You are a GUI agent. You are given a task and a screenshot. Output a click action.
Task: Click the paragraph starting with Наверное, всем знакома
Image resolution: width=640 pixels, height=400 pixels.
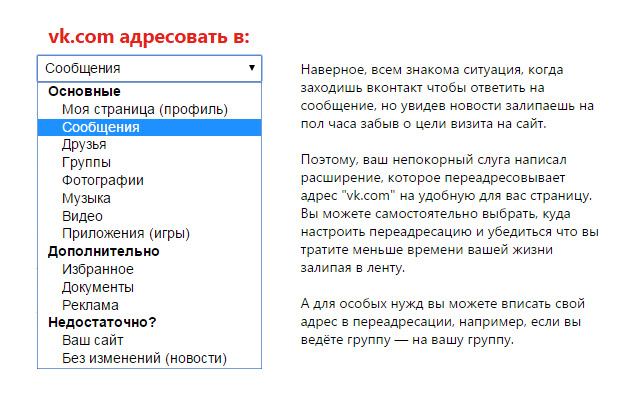click(447, 96)
